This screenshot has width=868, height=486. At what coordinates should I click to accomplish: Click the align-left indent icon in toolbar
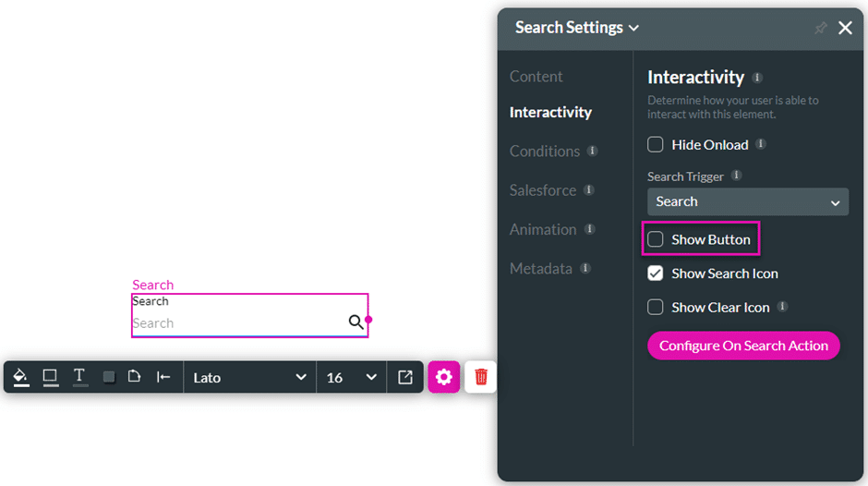pos(163,377)
